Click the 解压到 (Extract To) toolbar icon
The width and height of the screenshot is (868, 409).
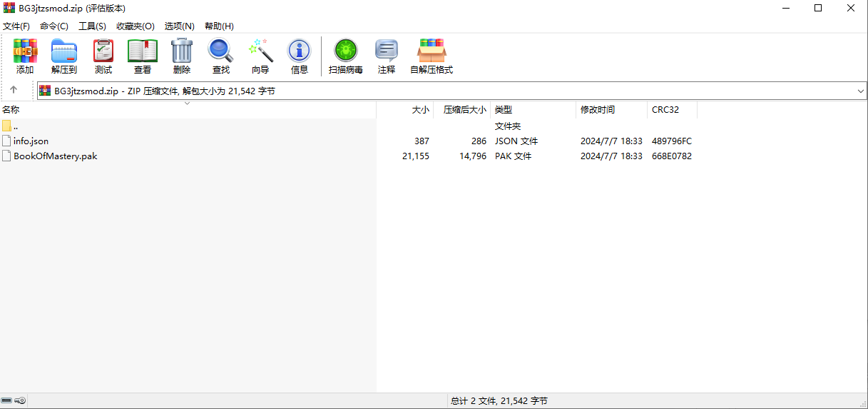pos(64,51)
